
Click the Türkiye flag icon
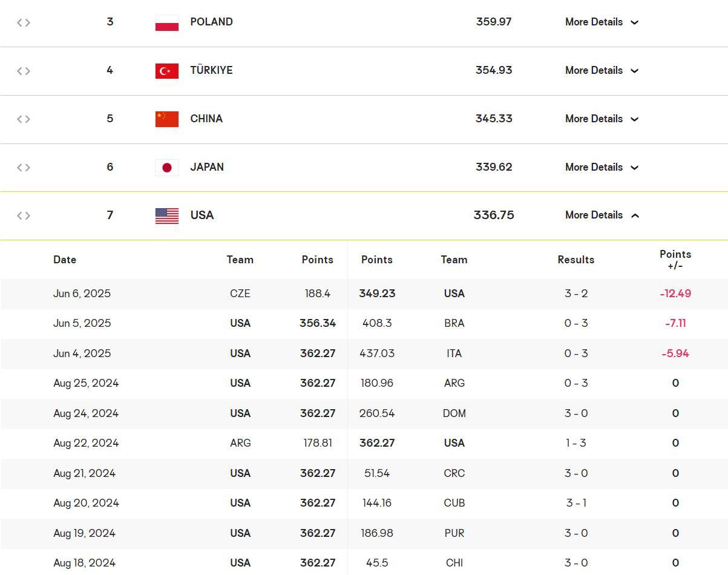tap(166, 71)
